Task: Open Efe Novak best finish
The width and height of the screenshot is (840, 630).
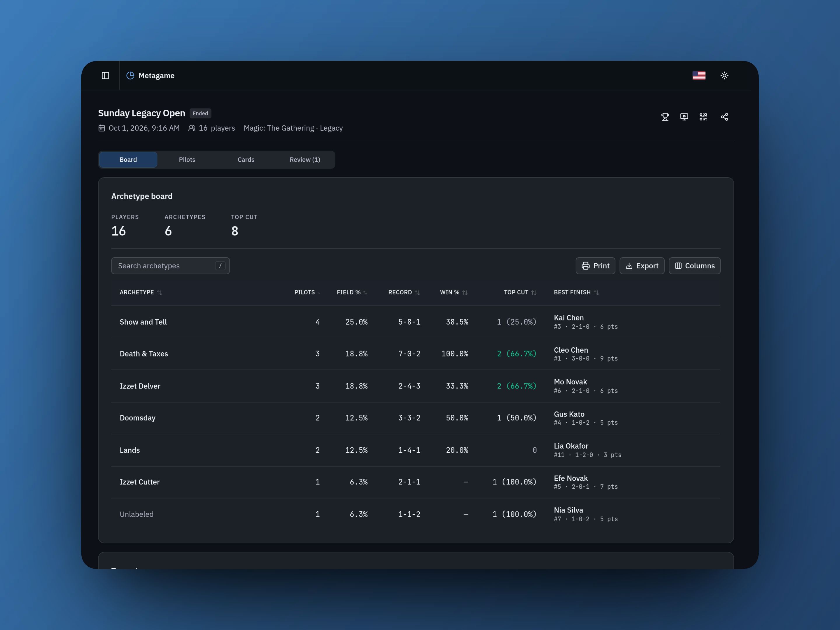Action: tap(570, 479)
